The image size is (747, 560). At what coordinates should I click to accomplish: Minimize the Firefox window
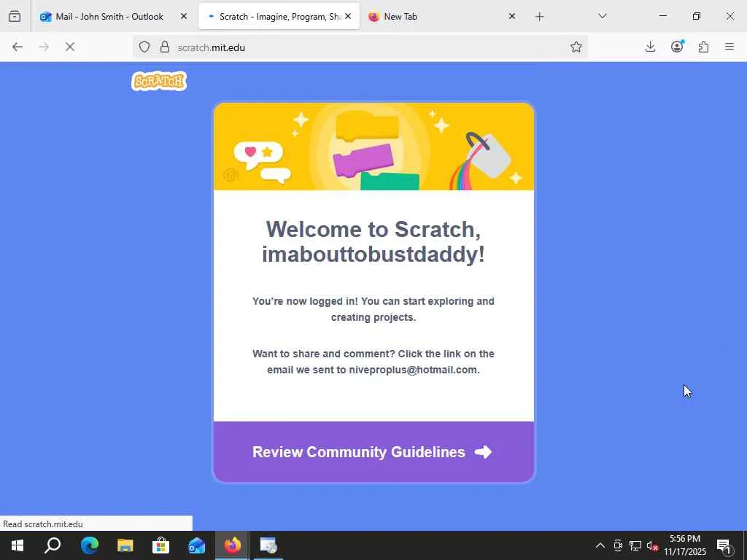[662, 16]
